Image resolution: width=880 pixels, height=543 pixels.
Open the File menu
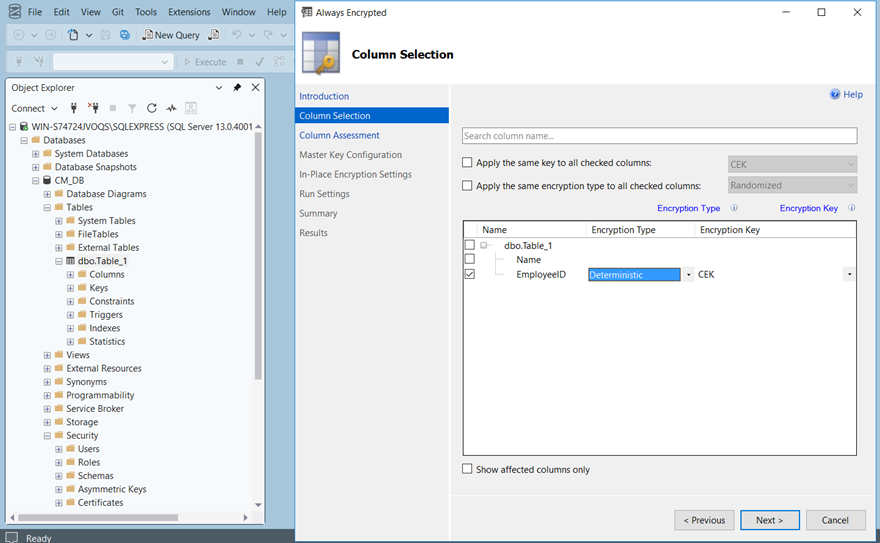(35, 12)
